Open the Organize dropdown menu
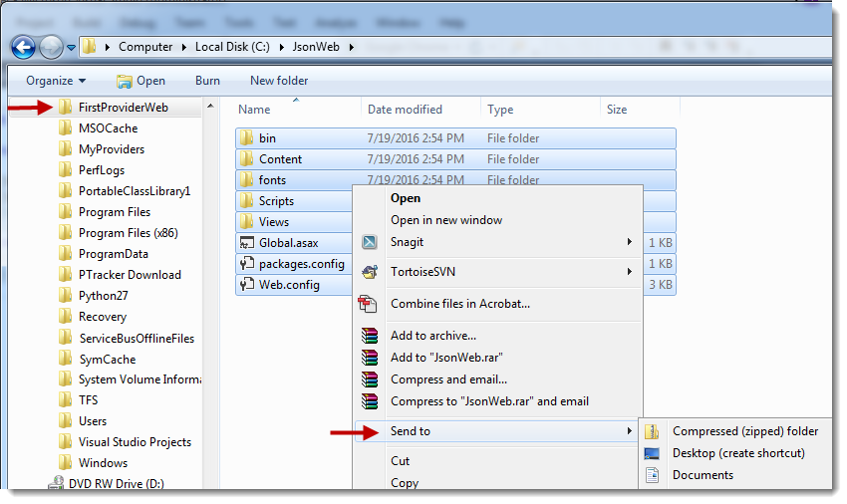The width and height of the screenshot is (847, 504). click(x=56, y=81)
